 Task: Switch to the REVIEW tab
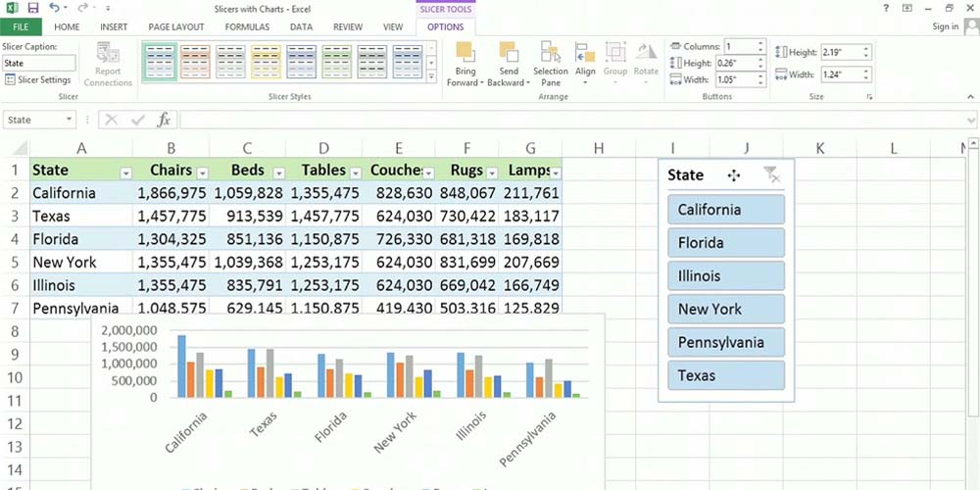coord(348,26)
